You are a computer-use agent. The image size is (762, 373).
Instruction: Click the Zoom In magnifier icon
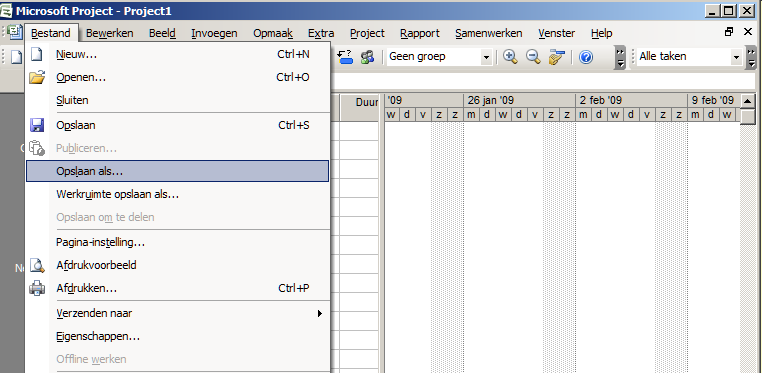point(510,57)
